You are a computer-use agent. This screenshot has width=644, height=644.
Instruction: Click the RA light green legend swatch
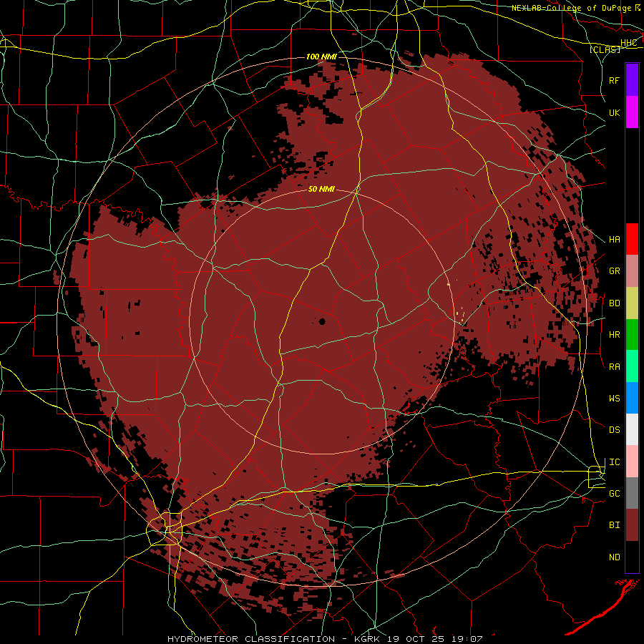click(x=632, y=366)
